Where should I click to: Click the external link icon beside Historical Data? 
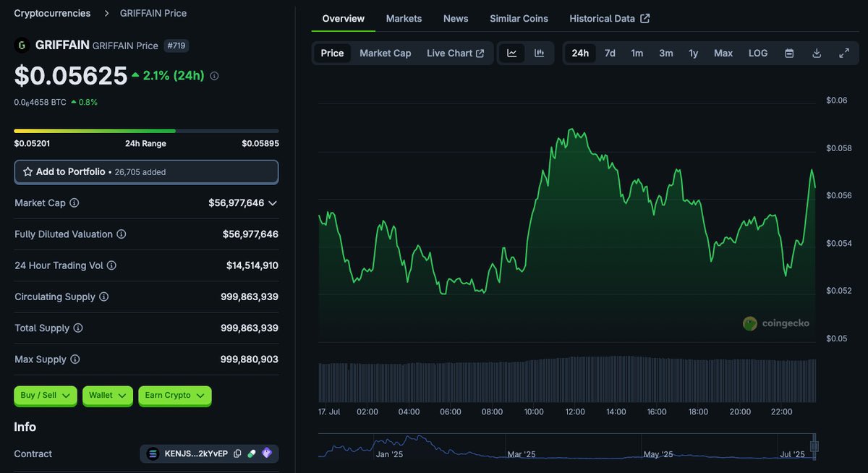[x=645, y=18]
